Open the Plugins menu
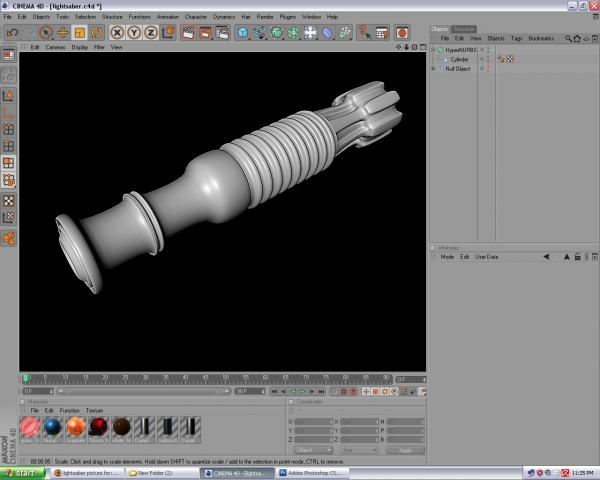The image size is (600, 480). [287, 17]
